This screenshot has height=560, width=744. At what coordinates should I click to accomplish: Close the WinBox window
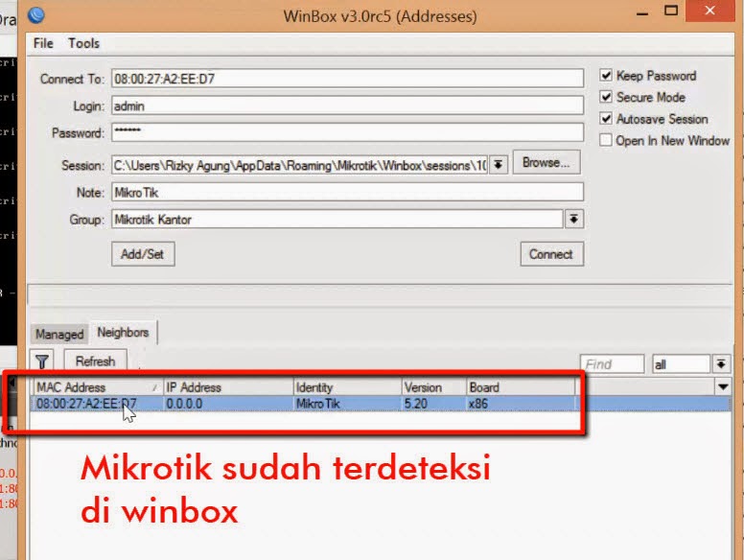[x=709, y=11]
